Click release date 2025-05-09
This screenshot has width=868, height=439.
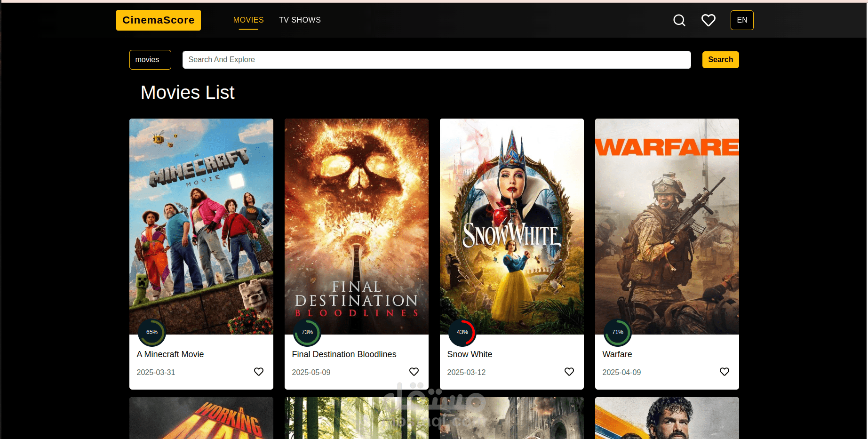(x=311, y=372)
